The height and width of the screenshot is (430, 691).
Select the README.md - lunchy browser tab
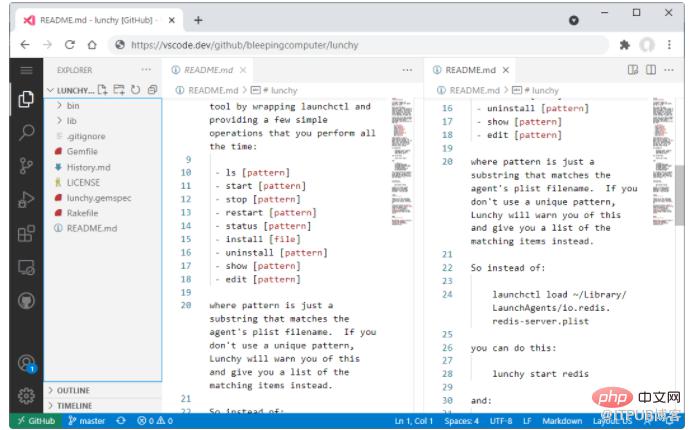[x=100, y=20]
